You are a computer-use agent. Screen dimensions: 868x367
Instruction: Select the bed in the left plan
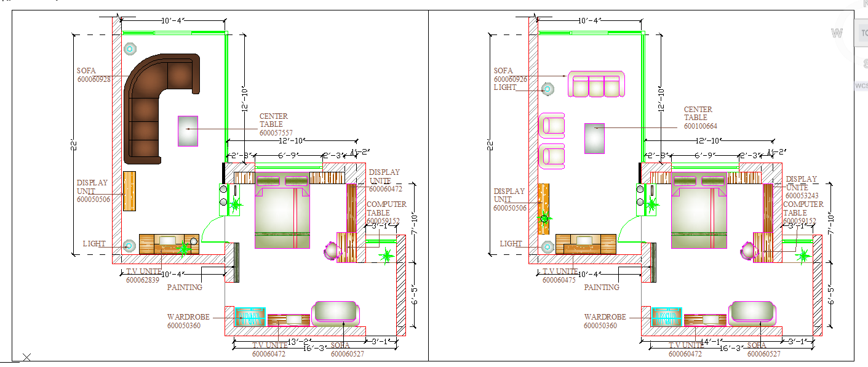pyautogui.click(x=282, y=211)
